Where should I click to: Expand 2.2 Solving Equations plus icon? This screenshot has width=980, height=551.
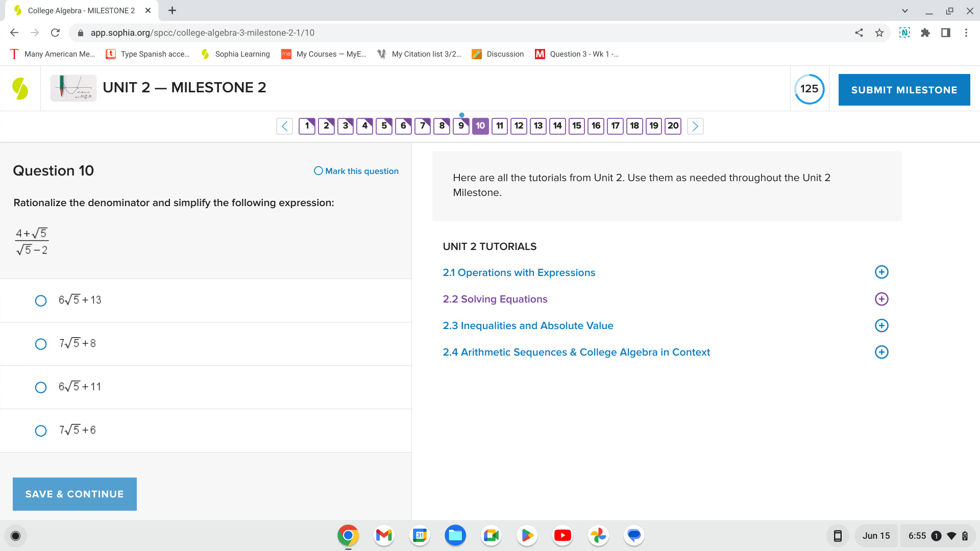click(x=881, y=299)
